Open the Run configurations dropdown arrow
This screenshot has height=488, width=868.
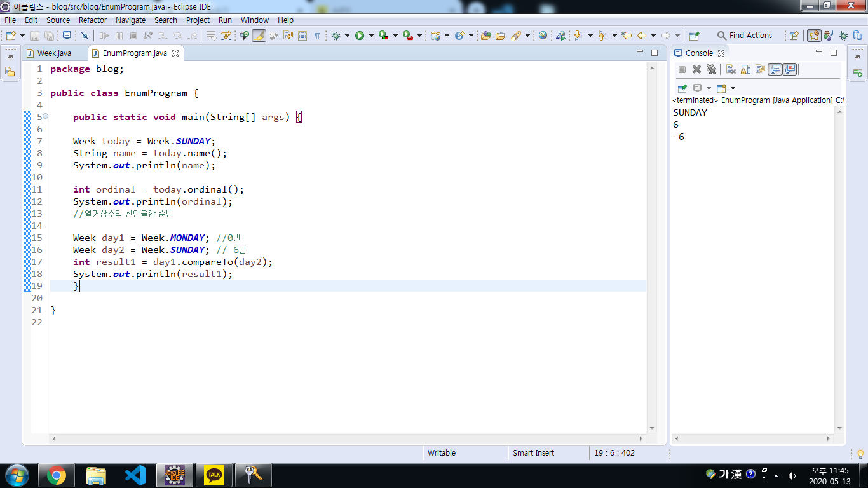371,36
